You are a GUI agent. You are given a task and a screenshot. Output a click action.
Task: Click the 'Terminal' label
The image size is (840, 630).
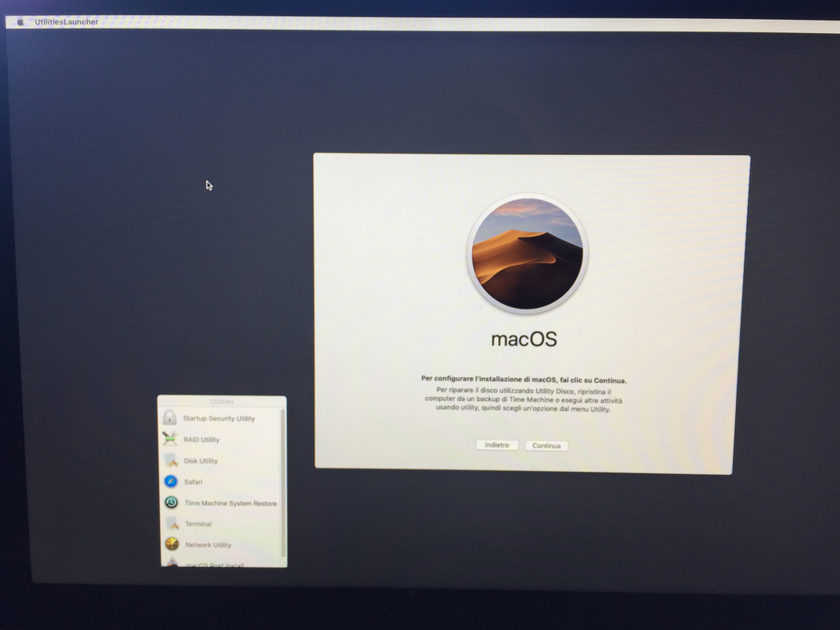[x=198, y=524]
